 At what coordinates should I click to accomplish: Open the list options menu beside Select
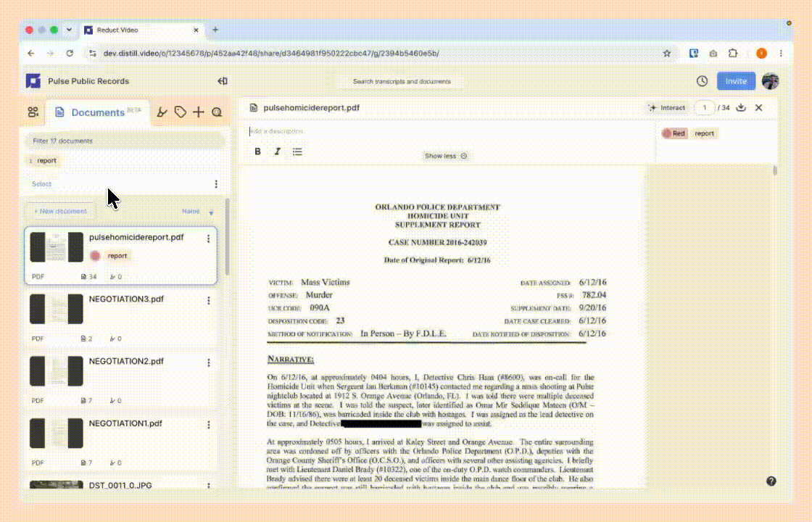(216, 184)
